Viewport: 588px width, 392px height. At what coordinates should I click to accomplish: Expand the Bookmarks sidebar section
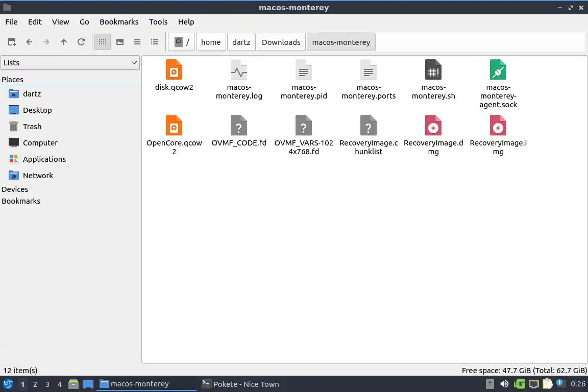21,201
